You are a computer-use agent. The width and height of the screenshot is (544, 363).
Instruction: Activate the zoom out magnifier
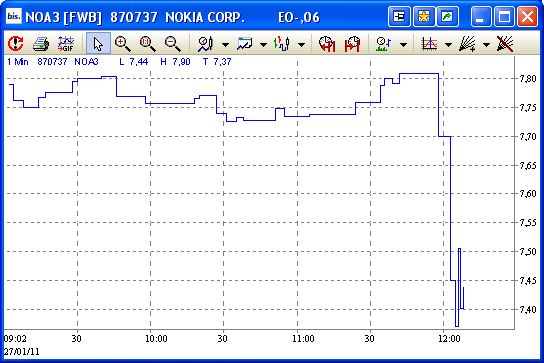click(172, 44)
